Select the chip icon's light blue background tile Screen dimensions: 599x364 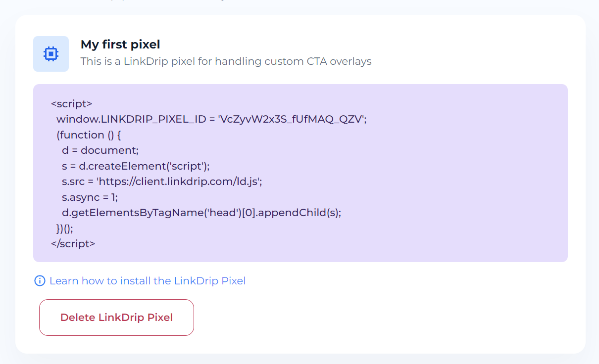point(51,54)
